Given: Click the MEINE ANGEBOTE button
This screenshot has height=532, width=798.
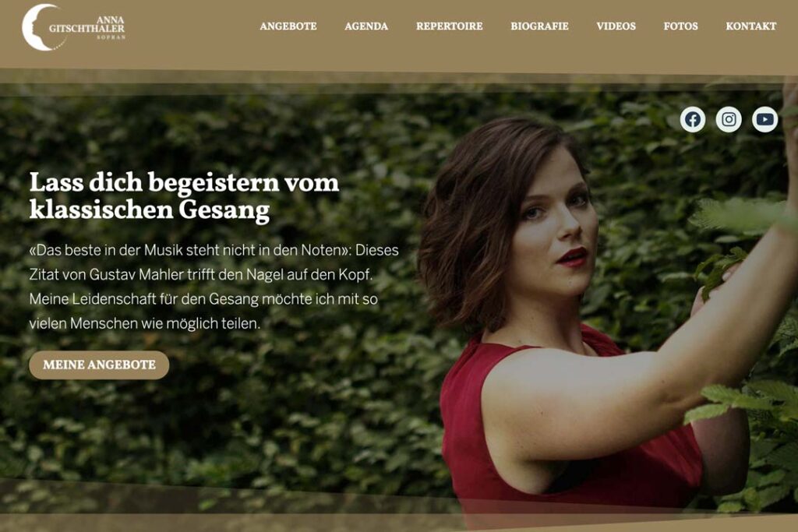Looking at the screenshot, I should point(99,365).
